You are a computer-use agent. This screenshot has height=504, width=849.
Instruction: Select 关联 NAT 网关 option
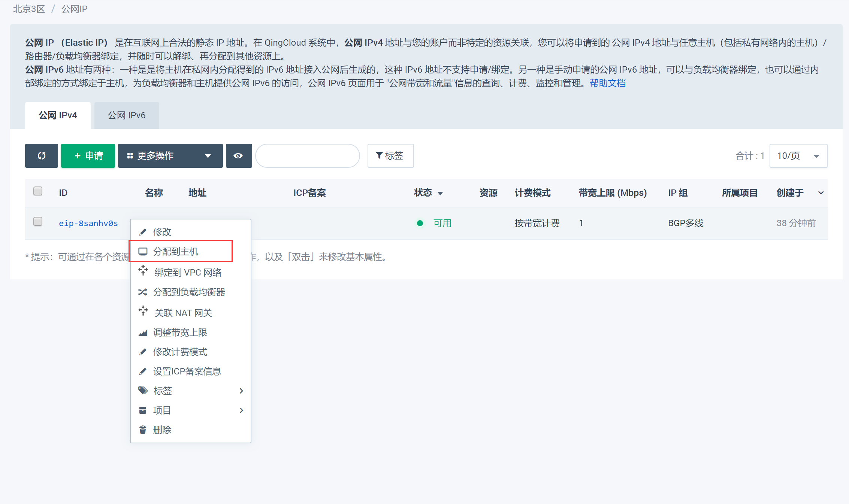183,313
